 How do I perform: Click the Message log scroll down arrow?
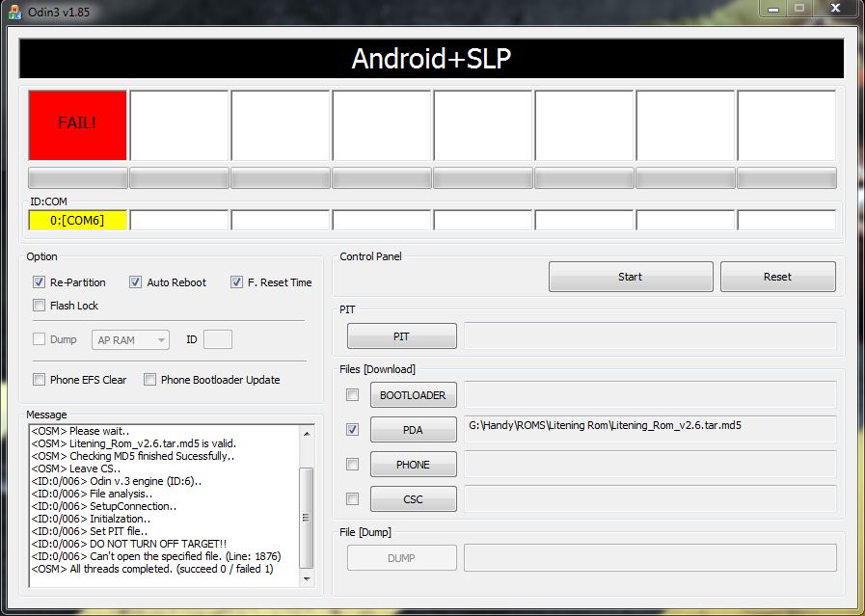[x=307, y=579]
